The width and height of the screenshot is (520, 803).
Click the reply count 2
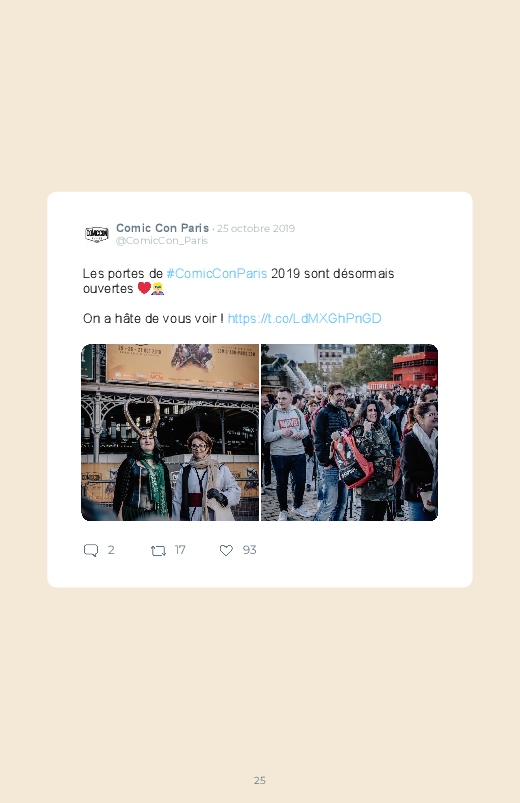(x=111, y=550)
